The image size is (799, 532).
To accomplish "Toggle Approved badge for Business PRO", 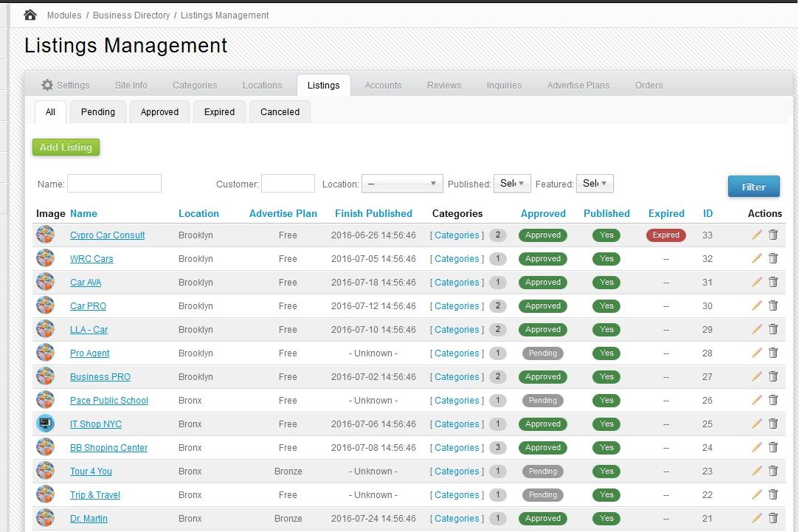I will tap(543, 376).
